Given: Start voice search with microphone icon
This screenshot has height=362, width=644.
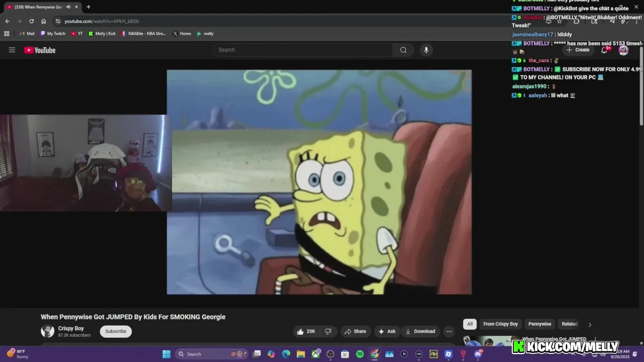Looking at the screenshot, I should pyautogui.click(x=426, y=50).
